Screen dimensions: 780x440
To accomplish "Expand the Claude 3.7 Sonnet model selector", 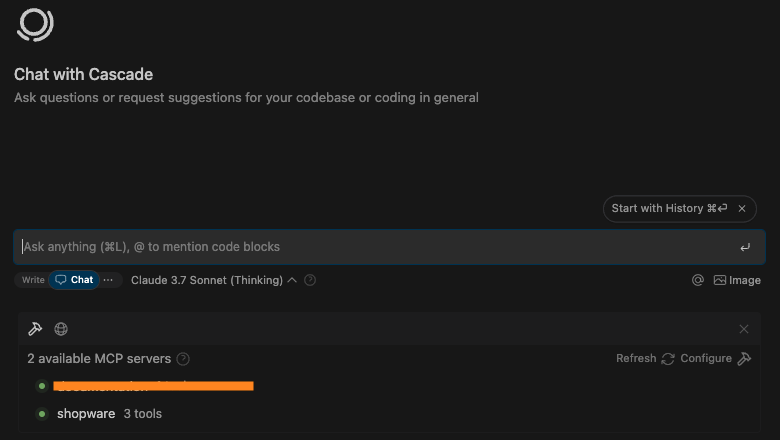I will coord(213,280).
